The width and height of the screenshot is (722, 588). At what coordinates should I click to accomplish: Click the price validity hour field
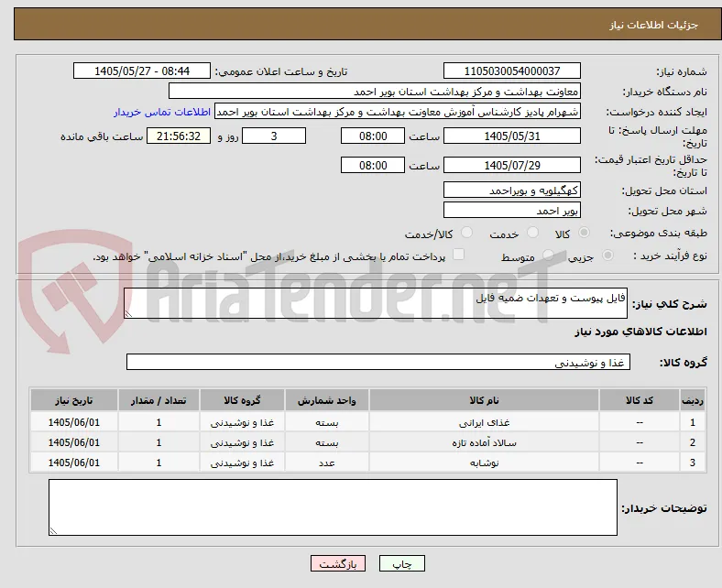tap(373, 165)
